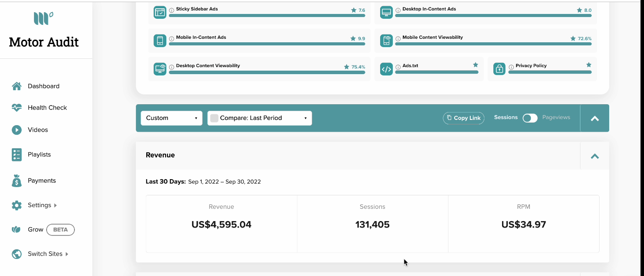Click the Mobile In-Content Ads score 9.9
This screenshot has width=644, height=276.
[x=362, y=38]
